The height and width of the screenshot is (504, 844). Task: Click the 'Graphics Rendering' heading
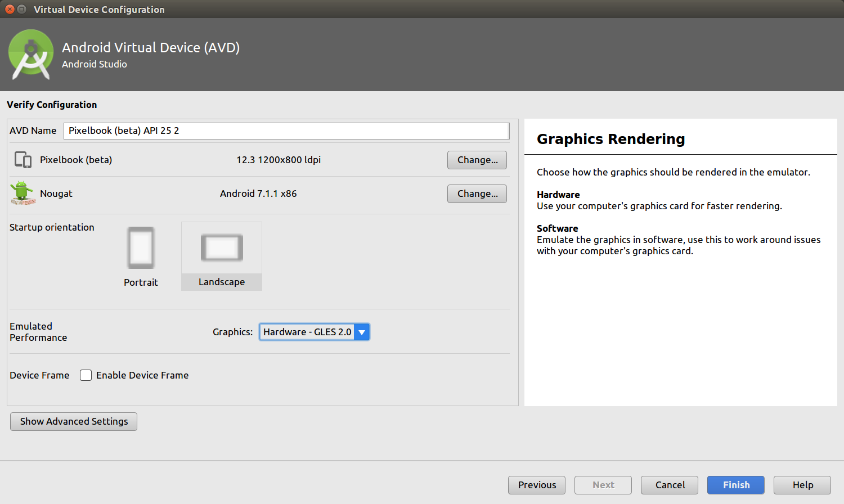point(611,139)
